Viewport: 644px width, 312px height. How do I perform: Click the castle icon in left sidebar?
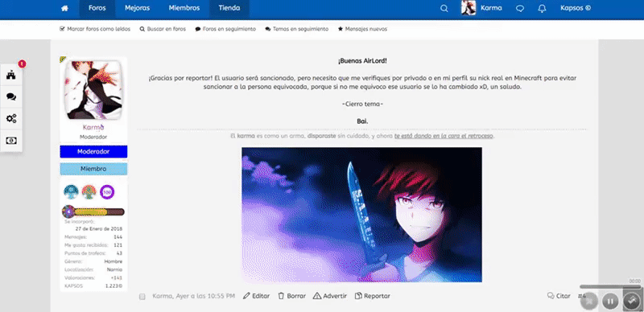point(11,75)
